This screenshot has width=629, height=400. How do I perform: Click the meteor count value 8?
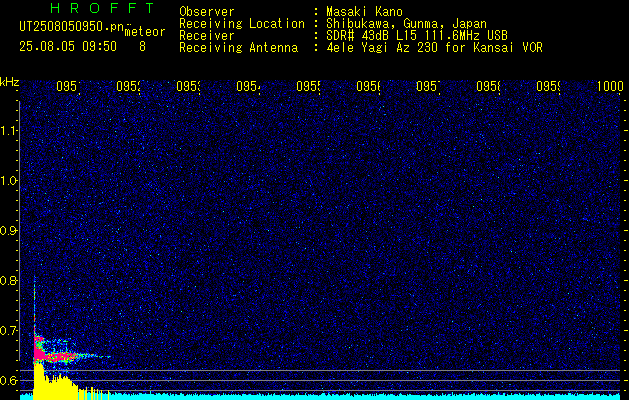(x=142, y=47)
